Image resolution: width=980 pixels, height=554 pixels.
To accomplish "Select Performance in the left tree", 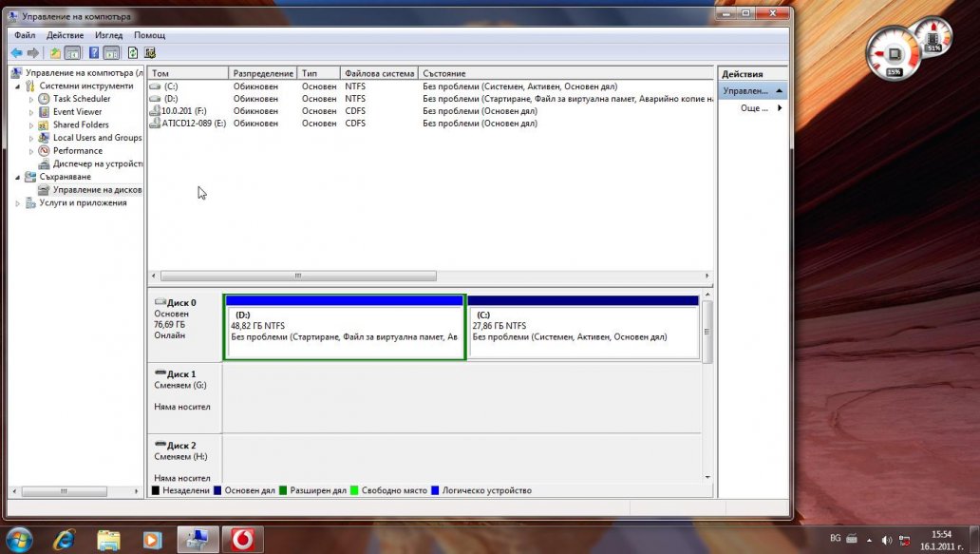I will 77,150.
